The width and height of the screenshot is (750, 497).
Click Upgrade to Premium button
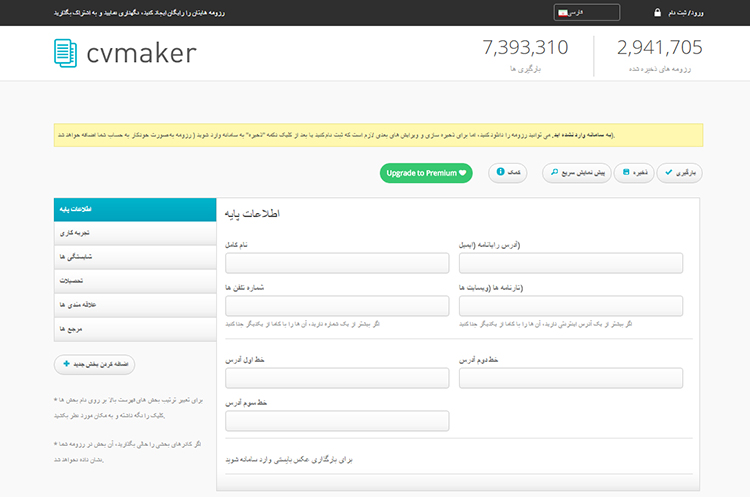coord(426,173)
